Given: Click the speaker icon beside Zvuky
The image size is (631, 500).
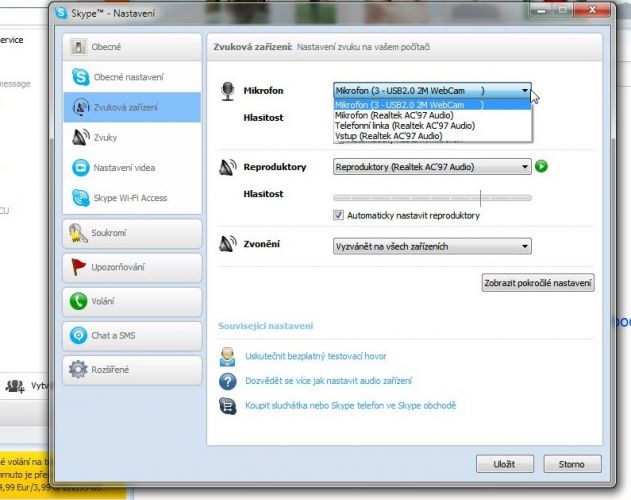Looking at the screenshot, I should point(80,137).
